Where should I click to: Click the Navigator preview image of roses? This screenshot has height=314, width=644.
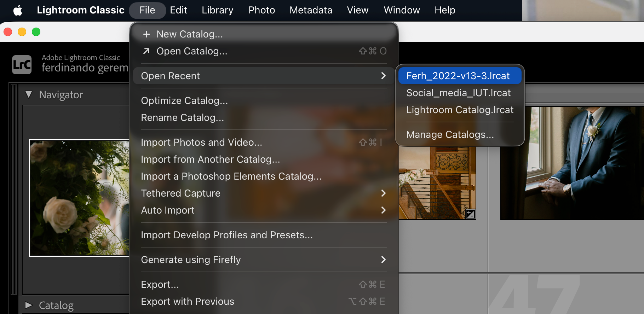(x=80, y=198)
